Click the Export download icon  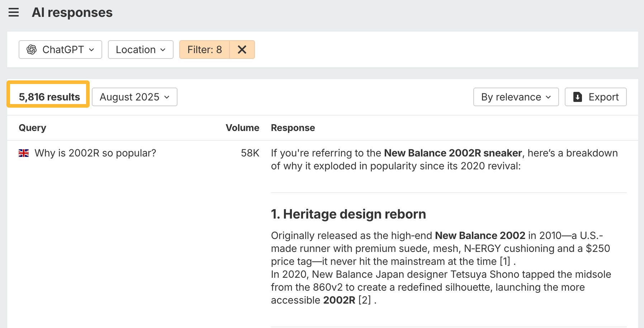578,97
